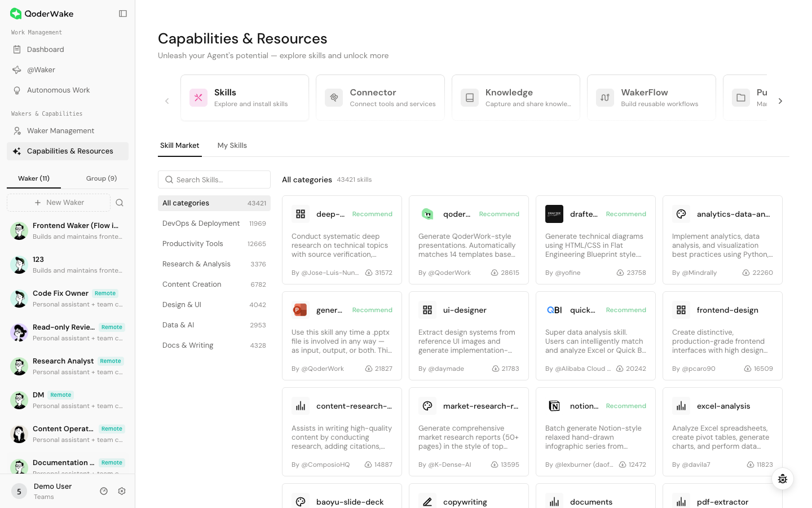Click analytics-data-an skill palette icon
This screenshot has width=812, height=508.
(681, 214)
